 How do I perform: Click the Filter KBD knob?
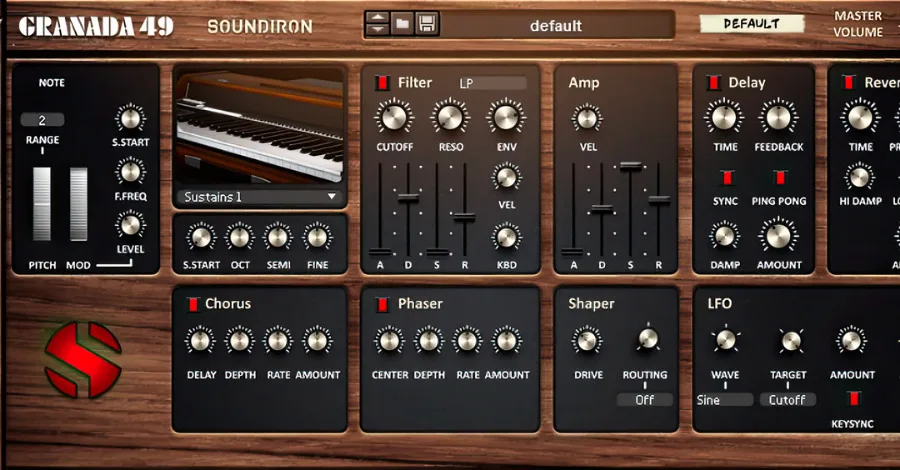pos(507,237)
